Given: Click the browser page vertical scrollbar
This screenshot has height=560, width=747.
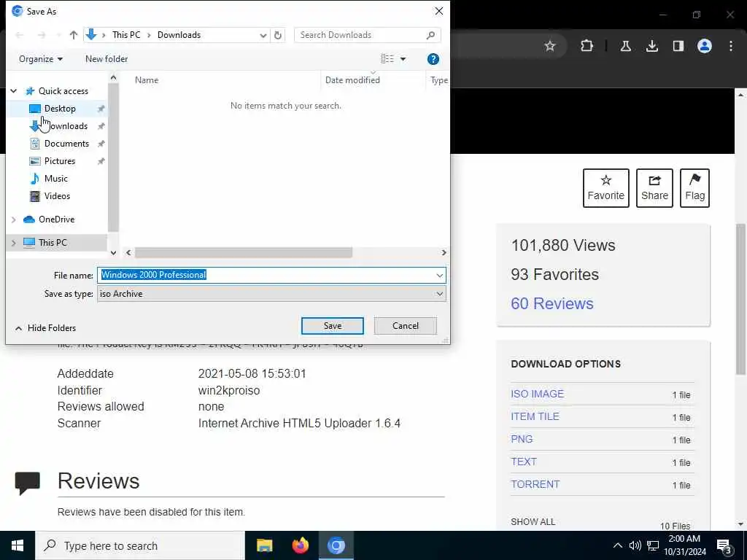Looking at the screenshot, I should click(x=741, y=298).
